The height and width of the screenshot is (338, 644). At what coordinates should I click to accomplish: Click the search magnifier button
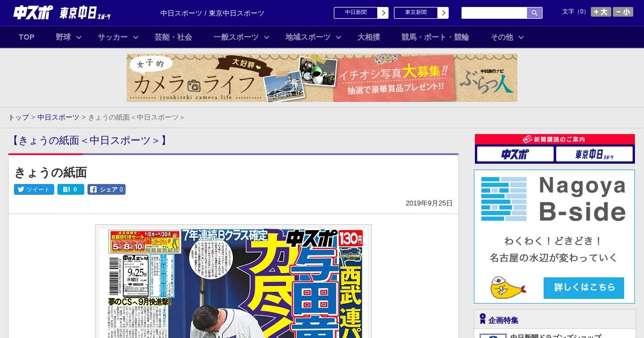pos(535,13)
